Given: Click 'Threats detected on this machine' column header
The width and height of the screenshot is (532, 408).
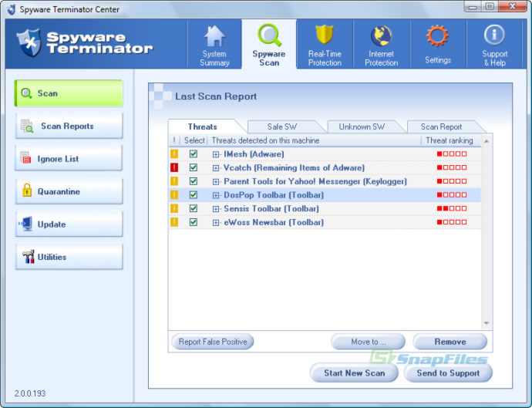Looking at the screenshot, I should (314, 140).
